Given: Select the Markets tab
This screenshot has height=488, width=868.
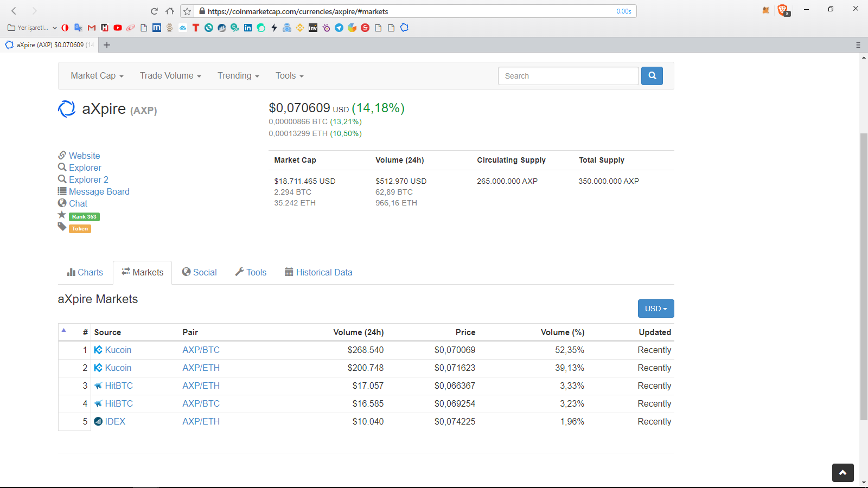Looking at the screenshot, I should tap(142, 272).
